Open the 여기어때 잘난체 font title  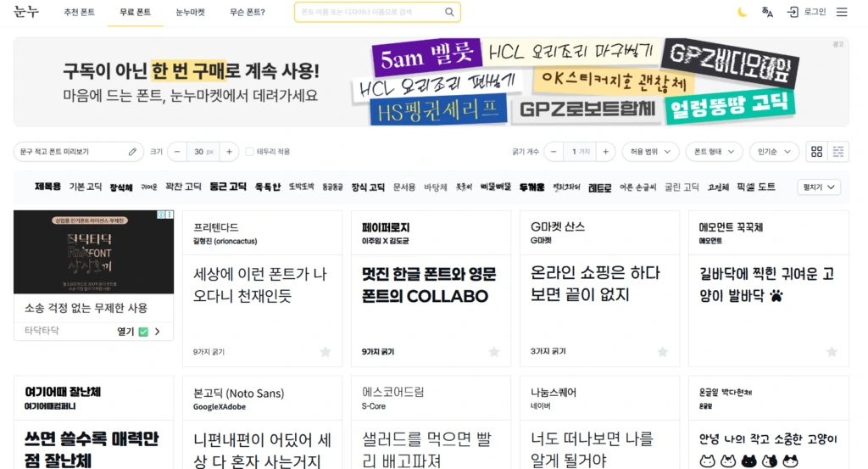[63, 392]
